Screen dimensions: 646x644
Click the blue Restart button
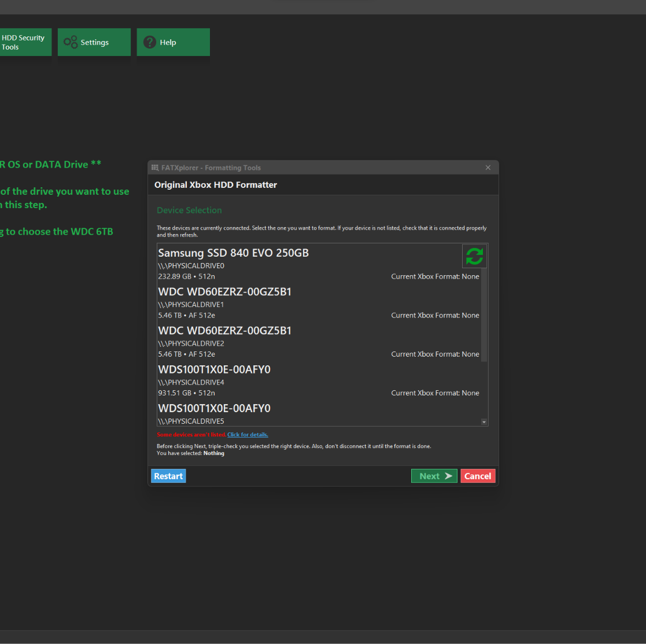[168, 476]
